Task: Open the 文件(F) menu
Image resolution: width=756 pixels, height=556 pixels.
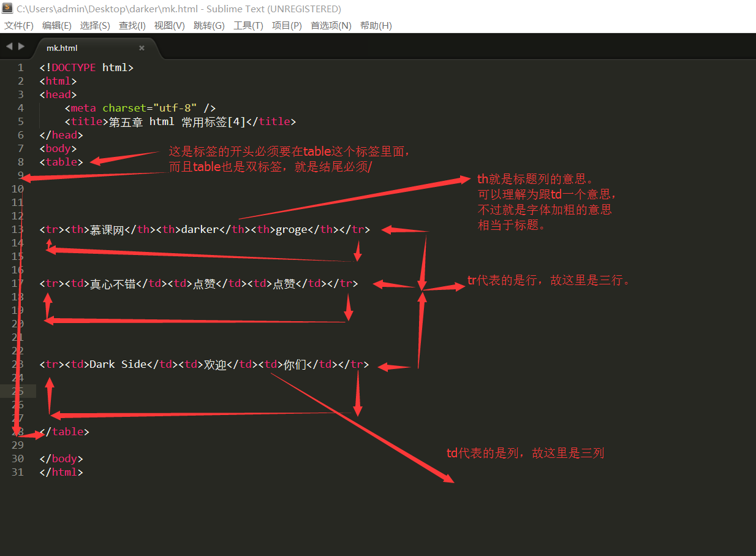Action: pyautogui.click(x=19, y=26)
